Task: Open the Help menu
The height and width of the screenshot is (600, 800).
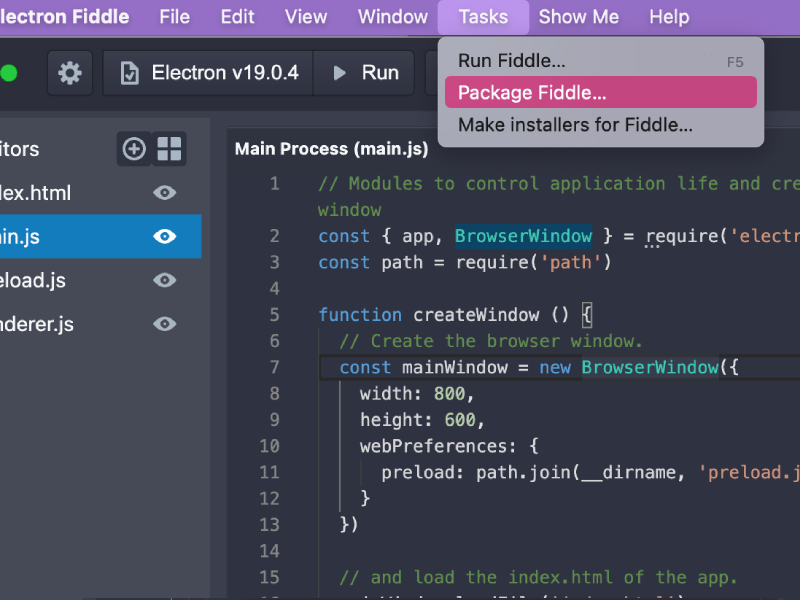Action: [x=668, y=17]
